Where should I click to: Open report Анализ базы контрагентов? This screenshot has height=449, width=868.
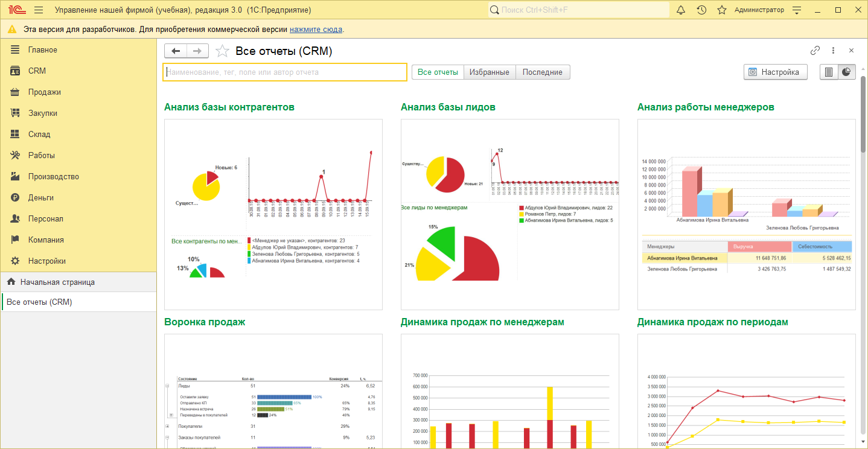click(x=229, y=107)
